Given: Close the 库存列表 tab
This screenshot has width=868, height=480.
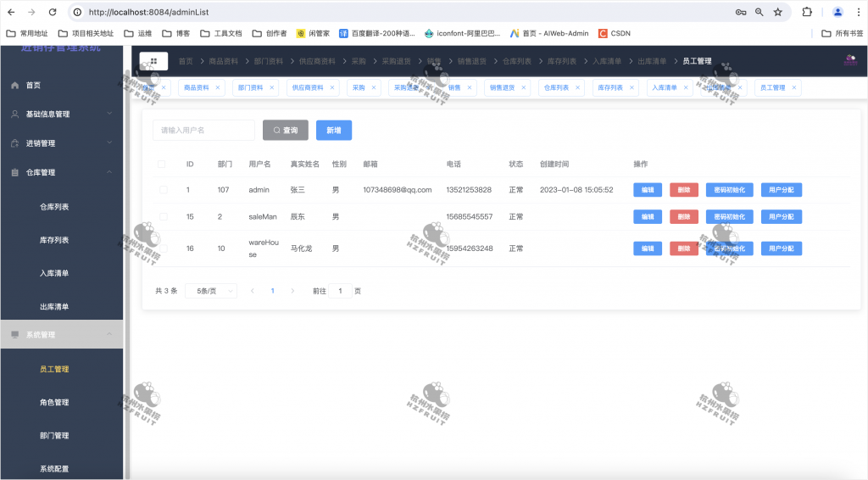Looking at the screenshot, I should point(632,87).
